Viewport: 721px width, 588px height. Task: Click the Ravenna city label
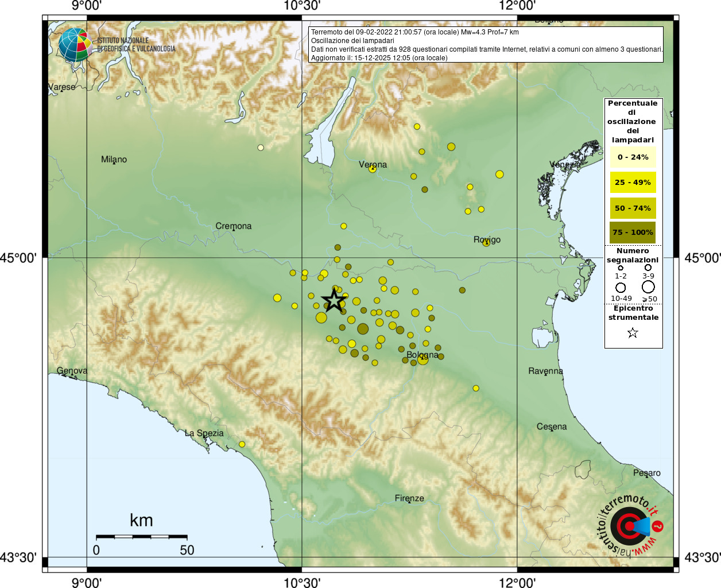(545, 371)
